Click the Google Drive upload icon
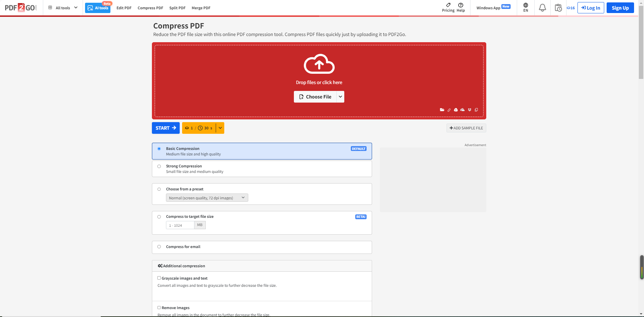Image resolution: width=644 pixels, height=317 pixels. pos(456,110)
